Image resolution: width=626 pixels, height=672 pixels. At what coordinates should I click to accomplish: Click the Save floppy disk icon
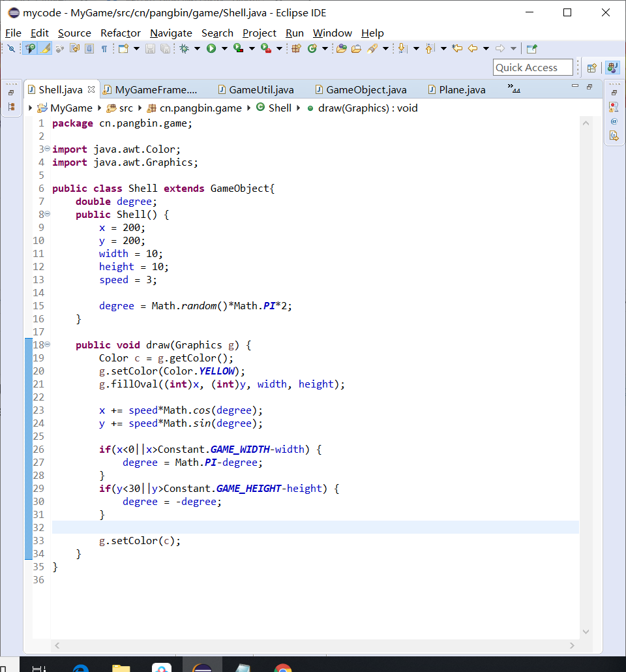click(150, 48)
